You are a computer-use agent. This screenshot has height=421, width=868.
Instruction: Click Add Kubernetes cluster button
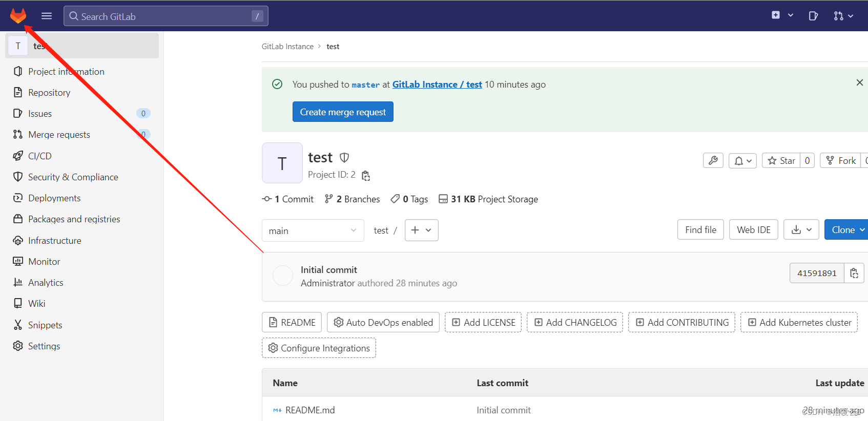[x=799, y=322]
